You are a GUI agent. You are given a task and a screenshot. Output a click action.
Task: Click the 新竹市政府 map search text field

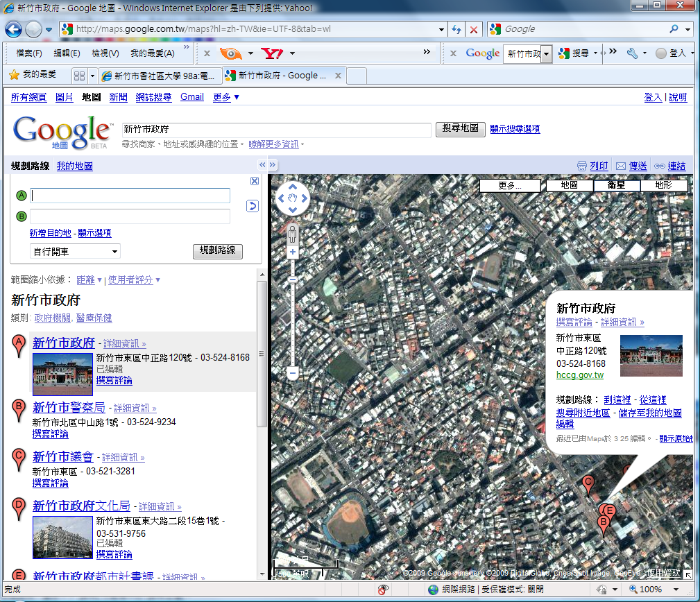(x=277, y=130)
